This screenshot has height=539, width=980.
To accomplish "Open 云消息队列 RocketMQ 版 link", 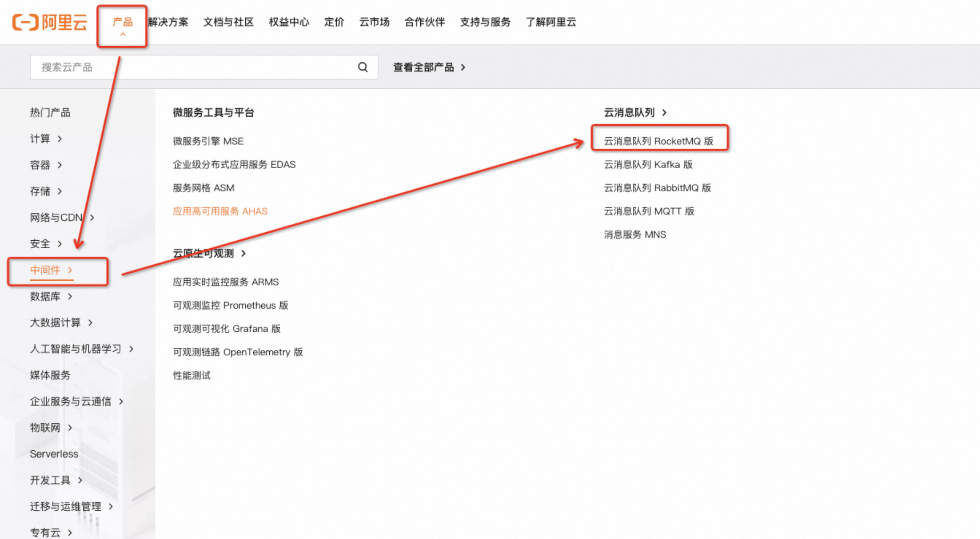I will (x=658, y=141).
